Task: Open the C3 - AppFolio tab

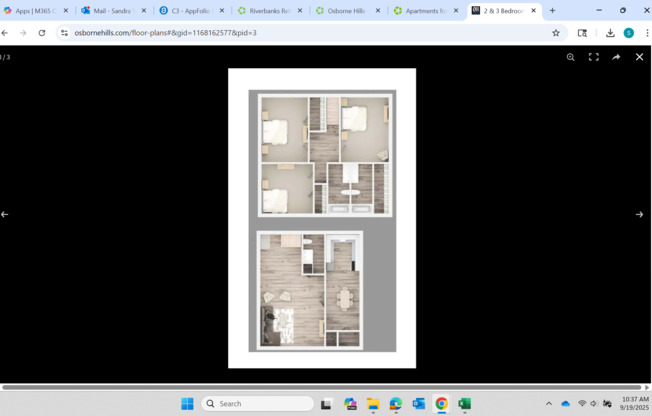Action: 190,11
